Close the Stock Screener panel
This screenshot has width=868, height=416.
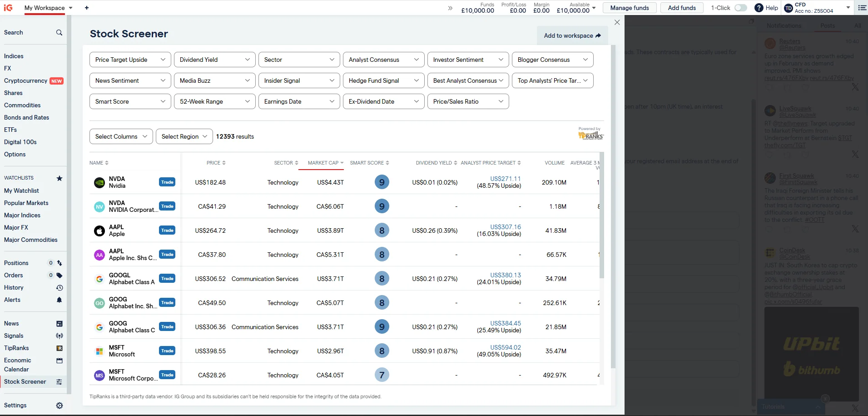click(x=616, y=22)
